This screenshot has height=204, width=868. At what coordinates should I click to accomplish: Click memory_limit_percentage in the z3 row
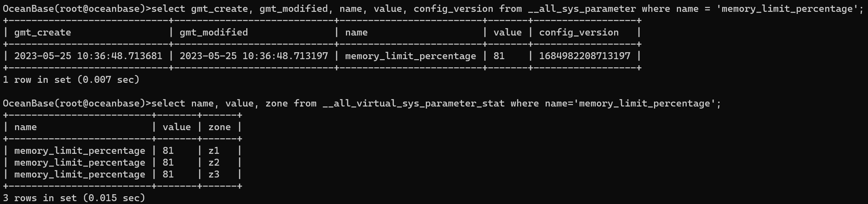(79, 175)
